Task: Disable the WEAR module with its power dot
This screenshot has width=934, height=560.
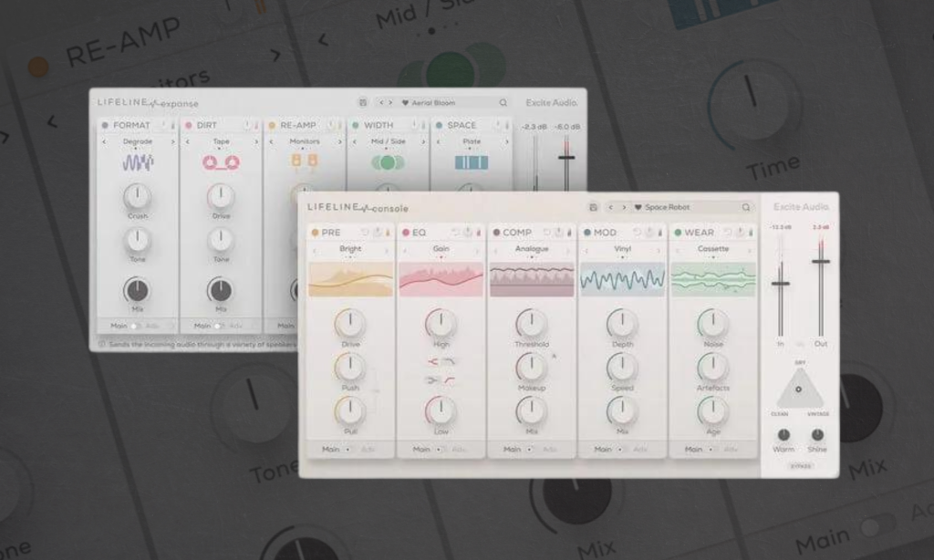Action: pos(678,233)
